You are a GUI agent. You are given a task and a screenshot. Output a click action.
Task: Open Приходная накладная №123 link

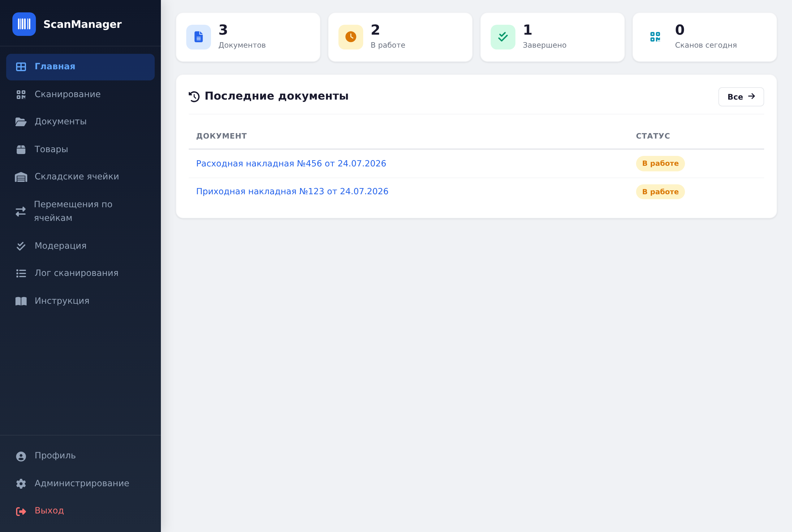click(292, 191)
